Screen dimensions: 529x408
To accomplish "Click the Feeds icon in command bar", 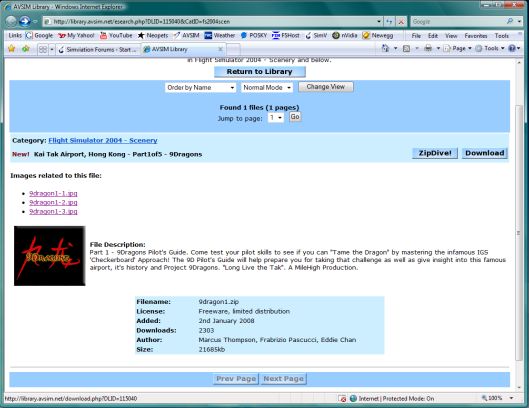I will 407,49.
